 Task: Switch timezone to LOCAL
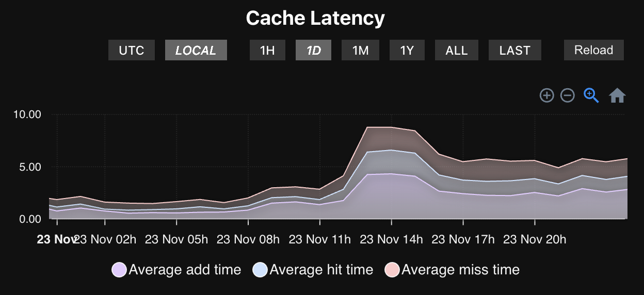196,50
